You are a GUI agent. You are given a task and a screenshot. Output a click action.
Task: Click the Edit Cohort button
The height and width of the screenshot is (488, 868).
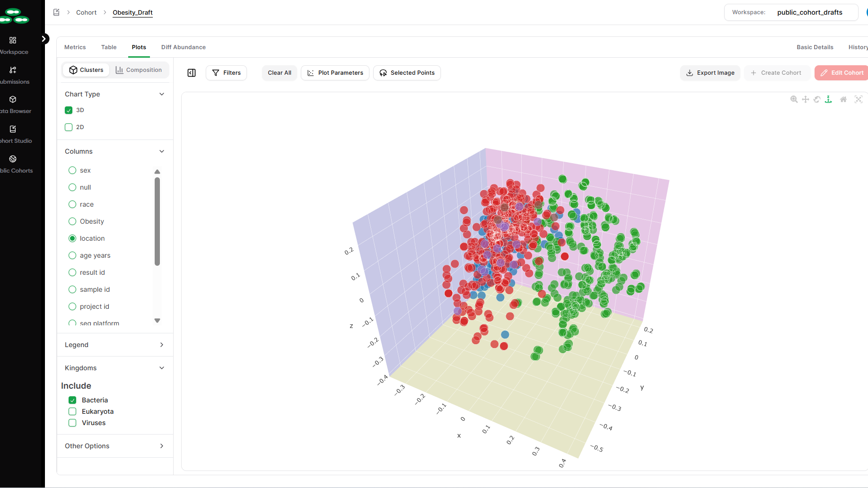842,73
